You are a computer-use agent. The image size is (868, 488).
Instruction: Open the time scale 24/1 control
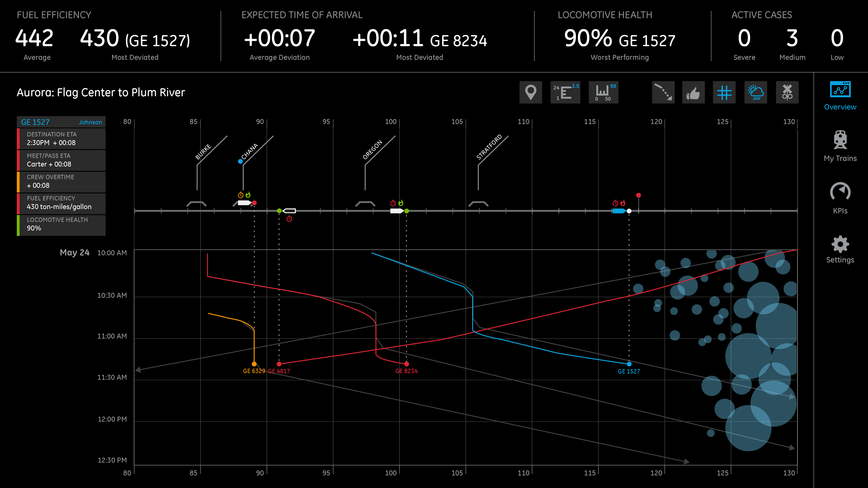(x=565, y=92)
